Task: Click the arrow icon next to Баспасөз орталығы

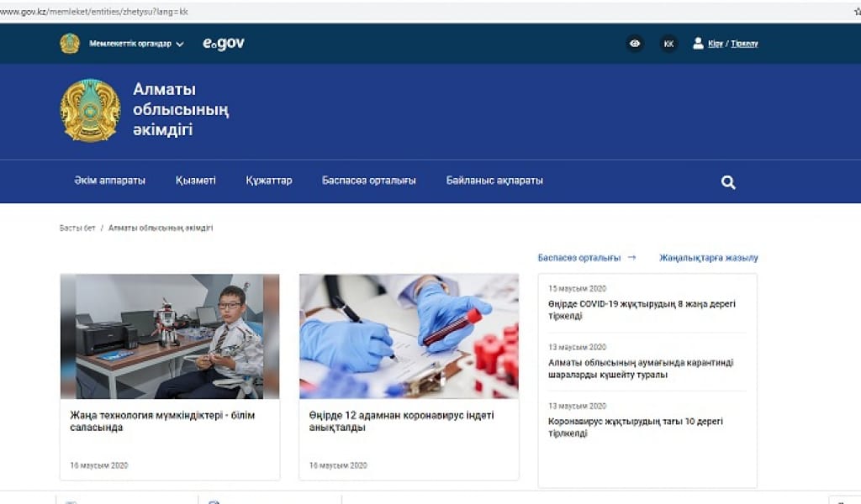Action: click(632, 258)
